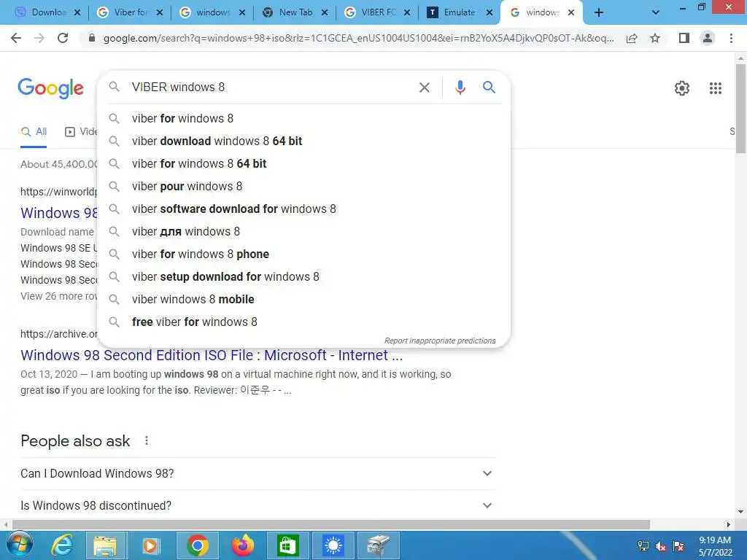Close the Emulate tab
747x560 pixels.
coord(489,13)
